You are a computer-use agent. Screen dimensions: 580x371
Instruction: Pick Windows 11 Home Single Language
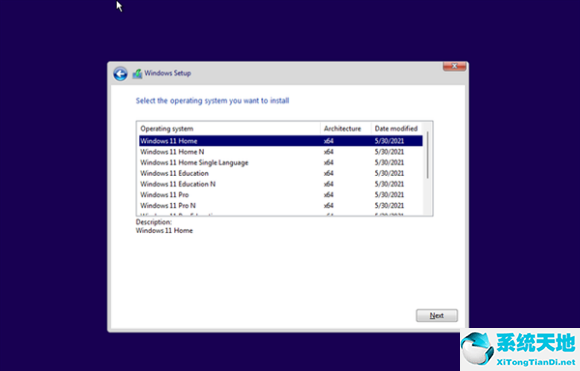pos(281,162)
